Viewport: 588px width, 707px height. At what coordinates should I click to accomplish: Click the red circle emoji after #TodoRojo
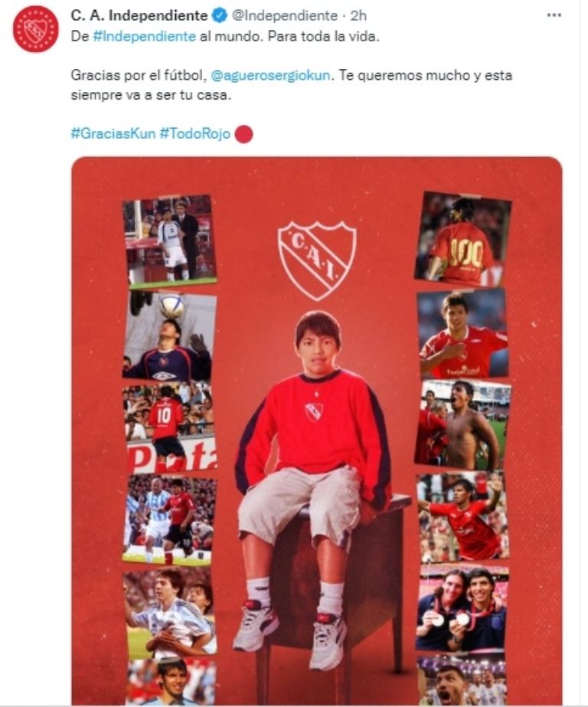tap(243, 134)
